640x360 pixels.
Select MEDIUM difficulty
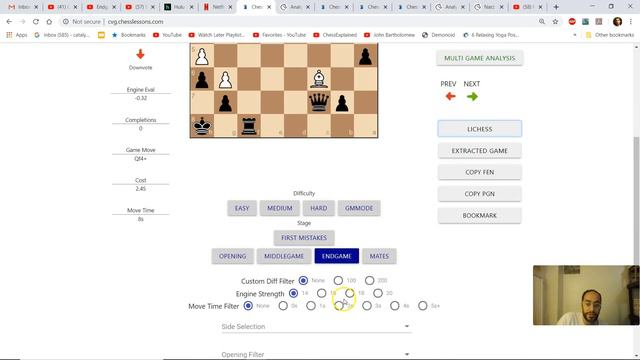point(280,208)
